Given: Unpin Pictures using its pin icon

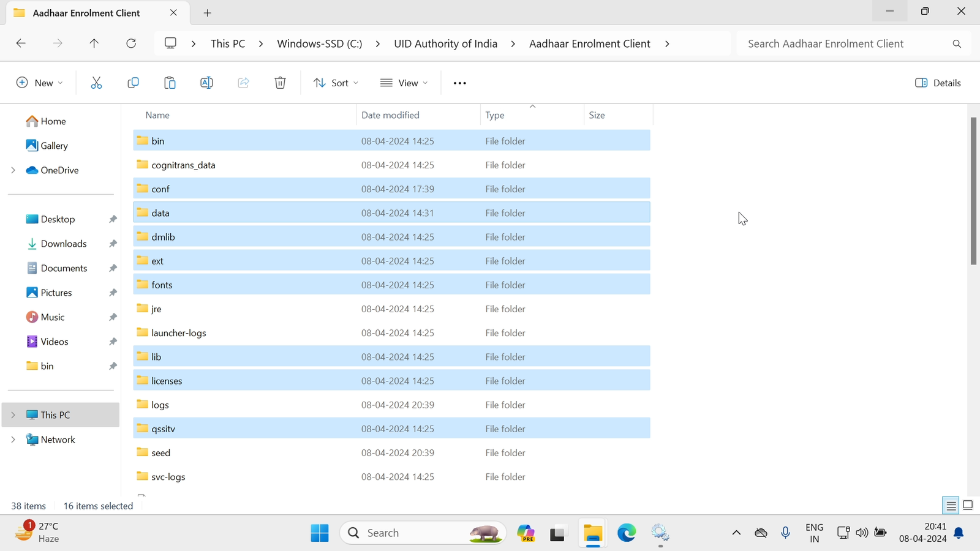Looking at the screenshot, I should (113, 293).
